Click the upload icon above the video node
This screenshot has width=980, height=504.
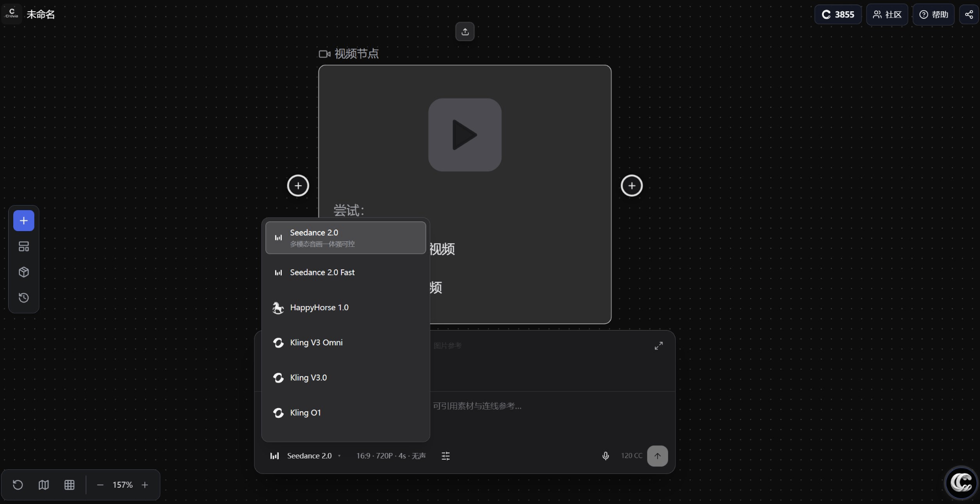(x=465, y=32)
